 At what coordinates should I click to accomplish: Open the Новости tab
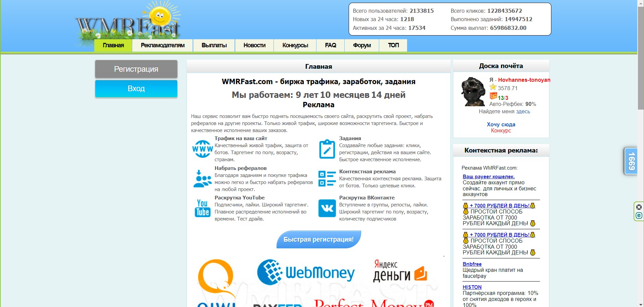[x=254, y=45]
